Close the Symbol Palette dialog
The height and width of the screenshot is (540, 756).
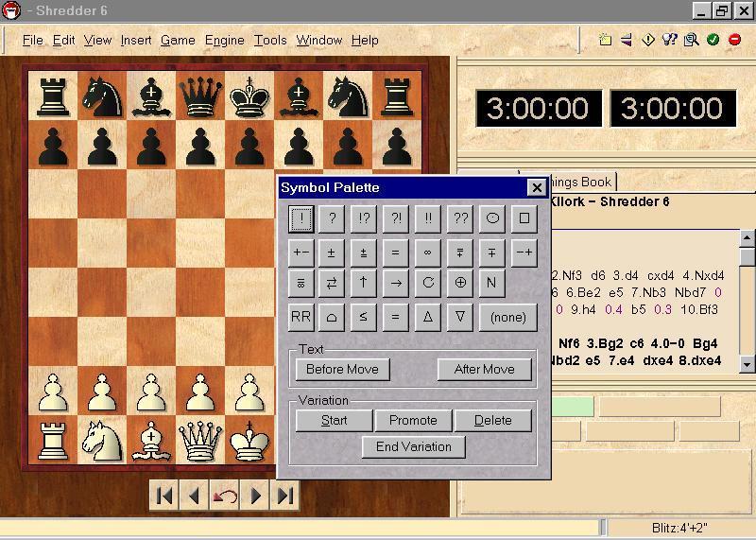pyautogui.click(x=536, y=188)
